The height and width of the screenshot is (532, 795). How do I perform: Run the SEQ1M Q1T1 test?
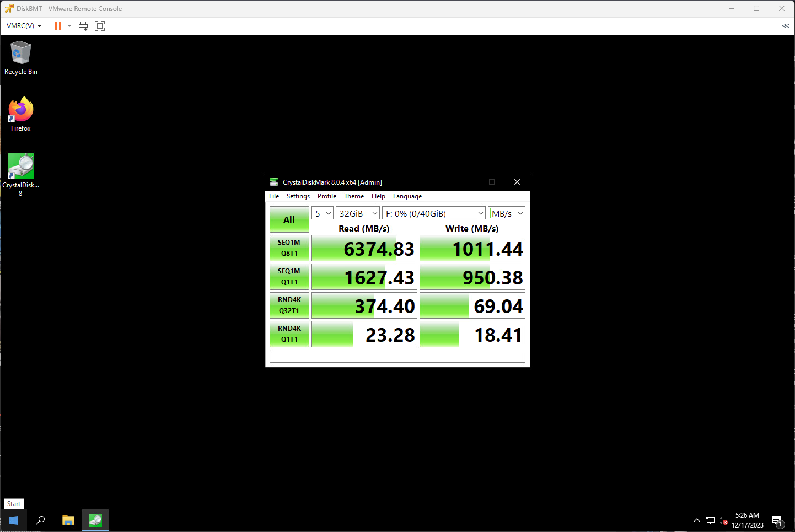(289, 277)
